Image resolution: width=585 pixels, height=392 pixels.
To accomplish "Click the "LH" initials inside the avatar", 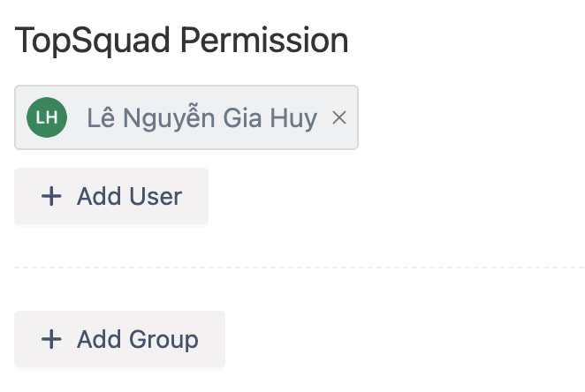I will [47, 118].
